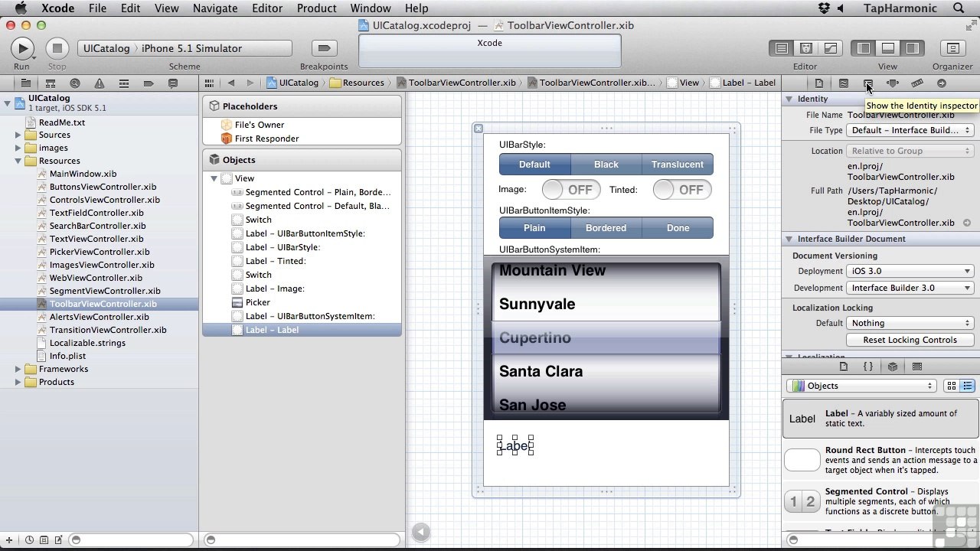Open the Development Interface Builder 3.0 dropdown

pyautogui.click(x=910, y=288)
